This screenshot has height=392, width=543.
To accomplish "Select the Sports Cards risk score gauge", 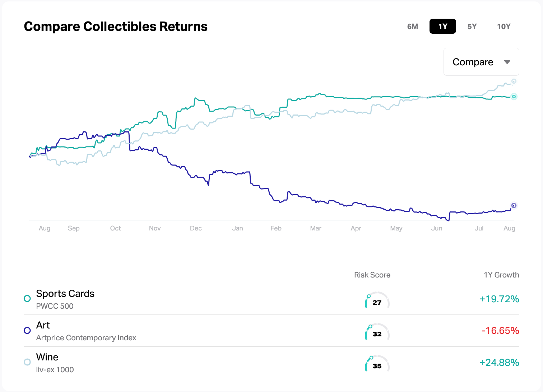I will (x=376, y=301).
